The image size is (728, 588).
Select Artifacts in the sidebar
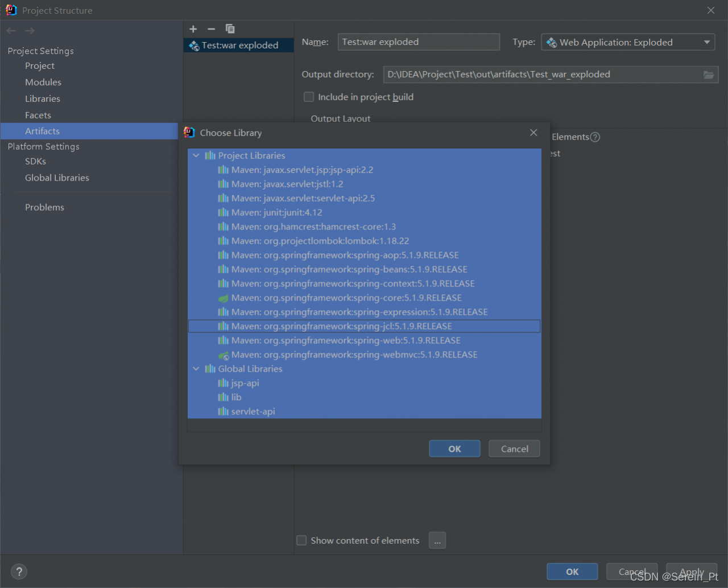click(x=89, y=131)
